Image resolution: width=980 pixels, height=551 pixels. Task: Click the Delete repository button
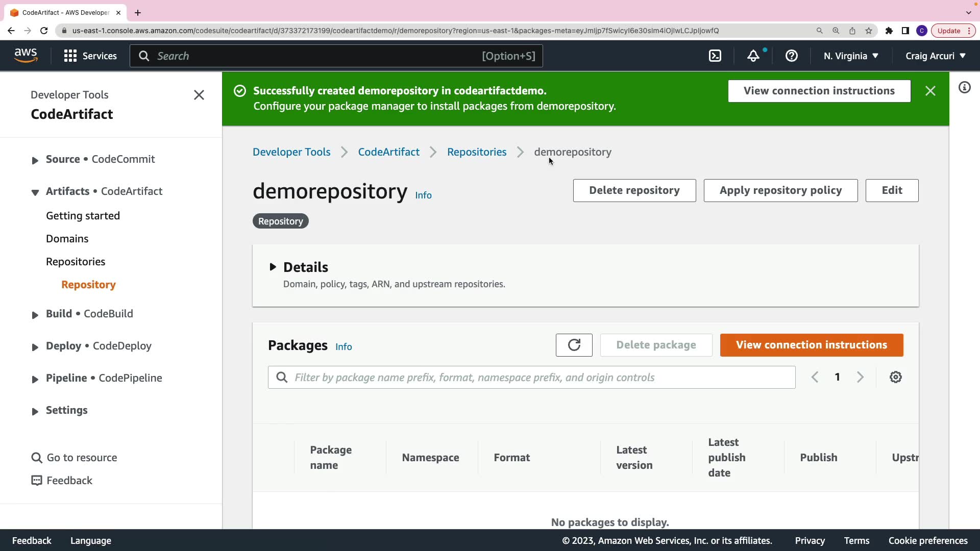click(x=634, y=190)
